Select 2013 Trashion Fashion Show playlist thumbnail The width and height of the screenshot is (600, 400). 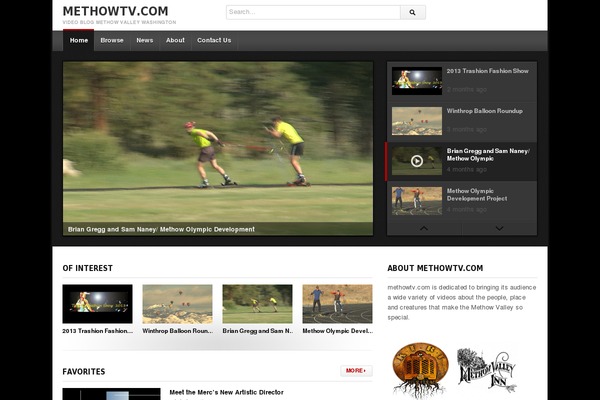tap(417, 81)
